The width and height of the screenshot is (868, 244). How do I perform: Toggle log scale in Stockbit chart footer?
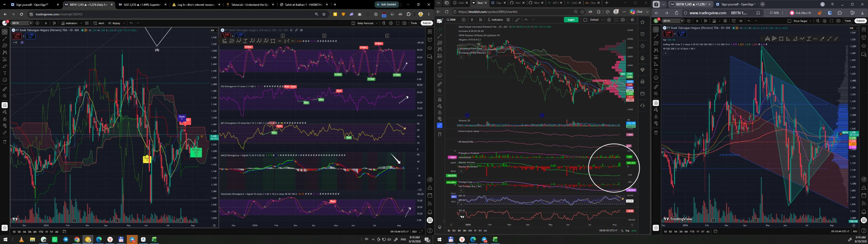627,231
